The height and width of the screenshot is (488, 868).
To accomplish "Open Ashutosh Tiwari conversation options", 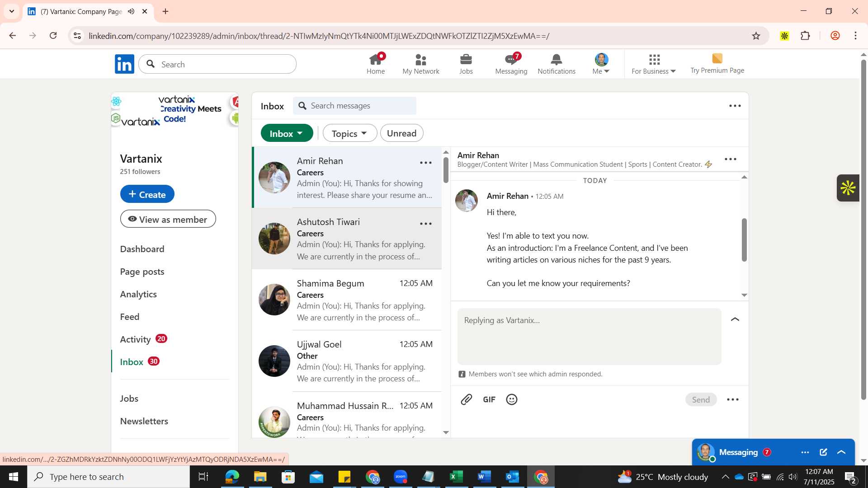I will tap(425, 224).
